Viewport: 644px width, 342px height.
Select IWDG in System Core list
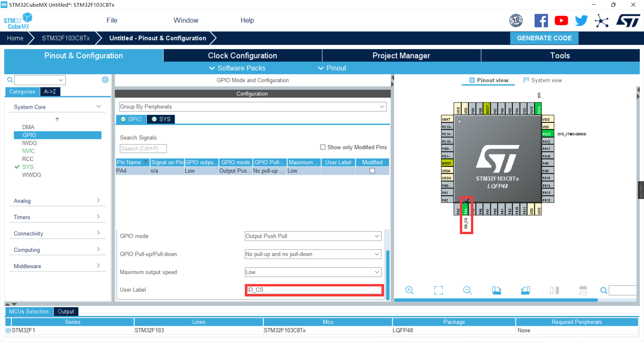(30, 143)
